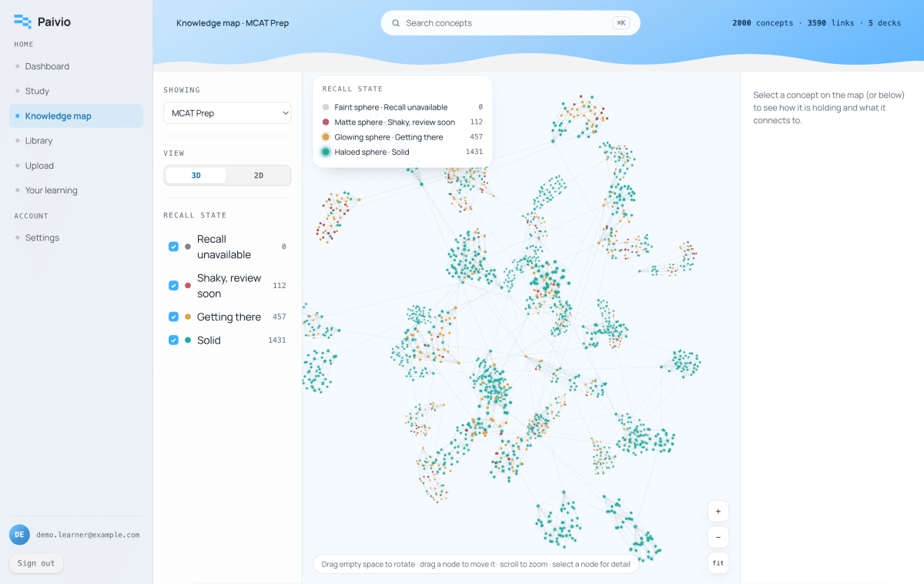The width and height of the screenshot is (924, 584).
Task: Zoom in with the plus button
Action: coord(718,511)
